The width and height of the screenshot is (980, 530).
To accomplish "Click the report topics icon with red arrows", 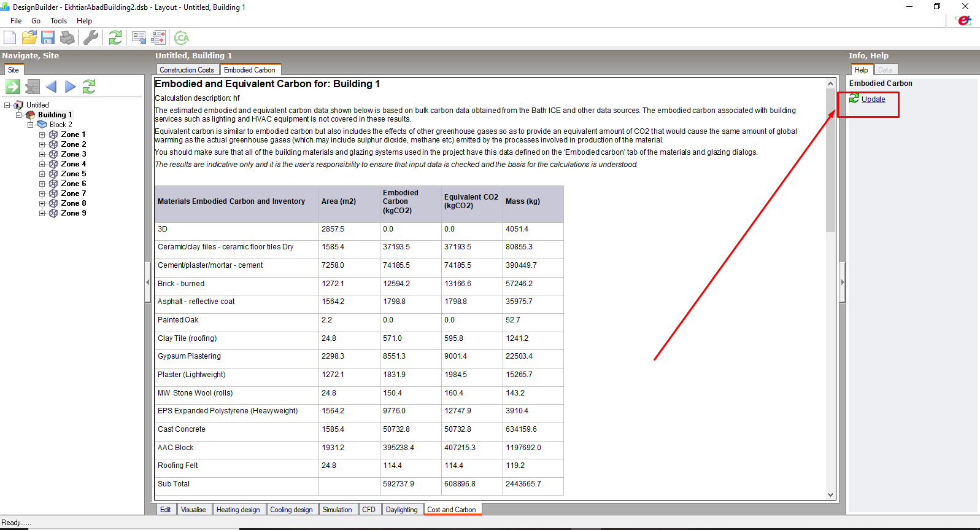I will [158, 38].
